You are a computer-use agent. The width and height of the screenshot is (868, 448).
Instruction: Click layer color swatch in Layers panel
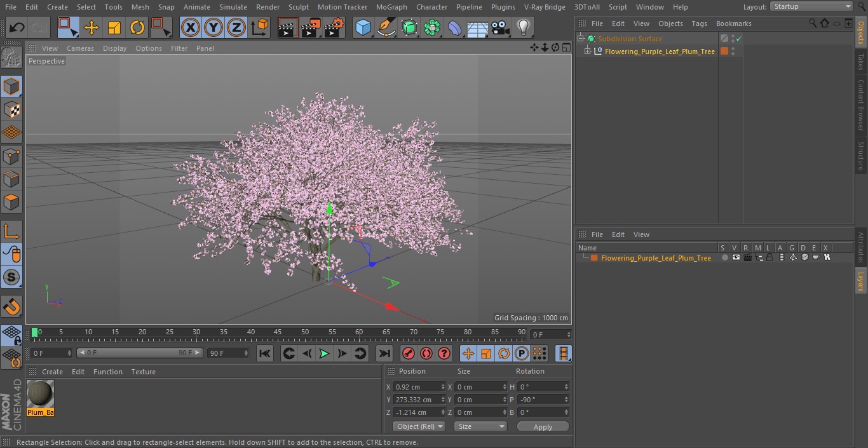tap(594, 258)
